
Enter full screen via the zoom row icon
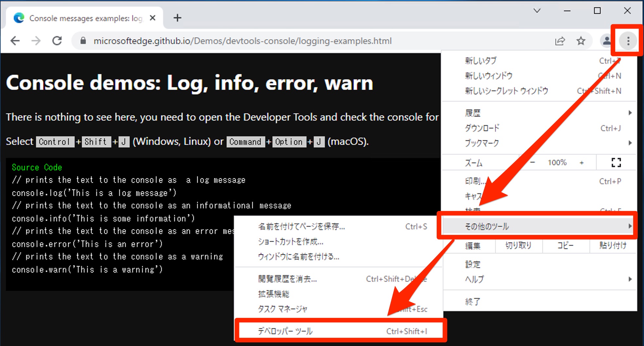pos(616,162)
